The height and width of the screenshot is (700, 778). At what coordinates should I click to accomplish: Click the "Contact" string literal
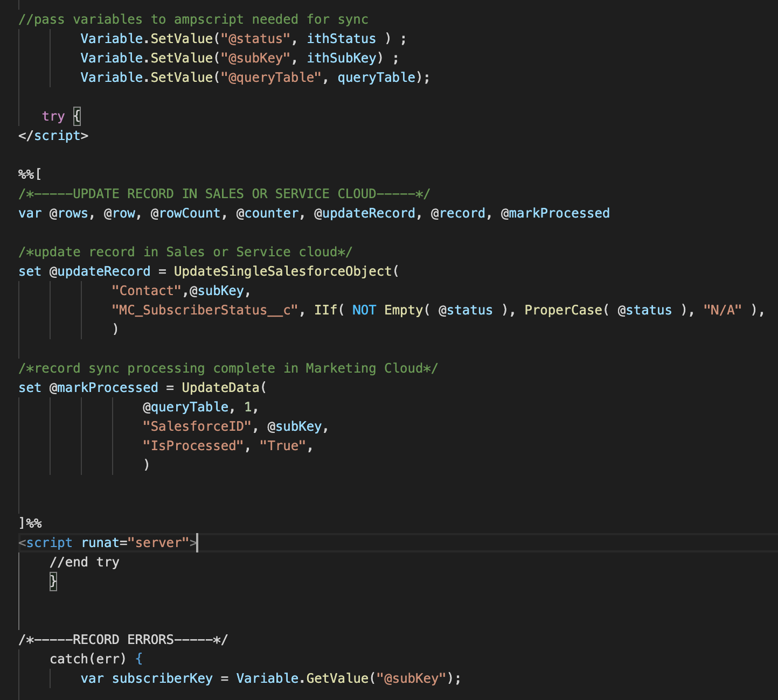pos(147,291)
